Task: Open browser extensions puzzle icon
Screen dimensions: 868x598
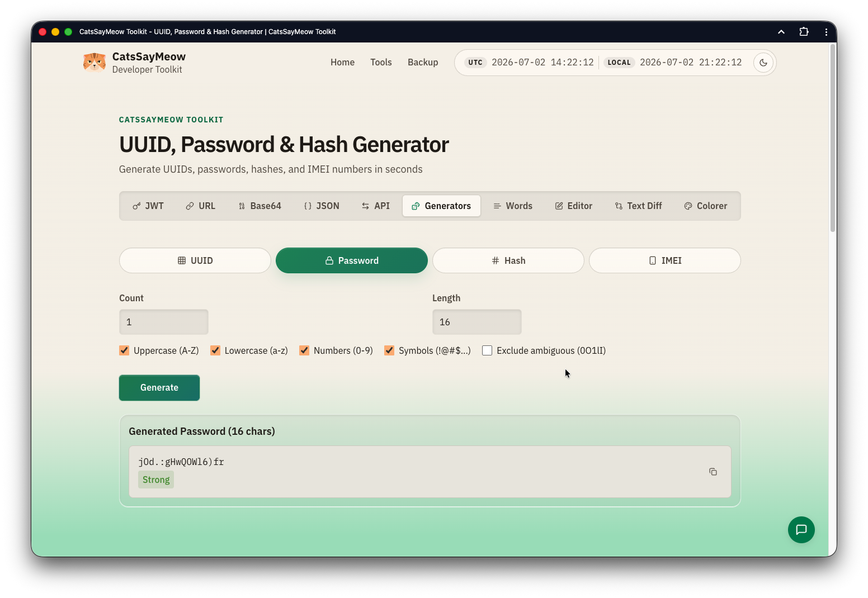Action: coord(804,32)
